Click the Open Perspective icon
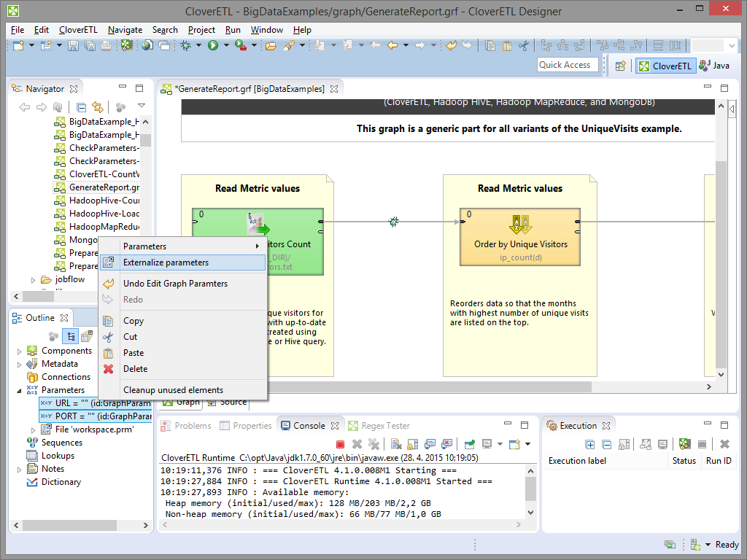Screen dimensions: 747x560 620,66
